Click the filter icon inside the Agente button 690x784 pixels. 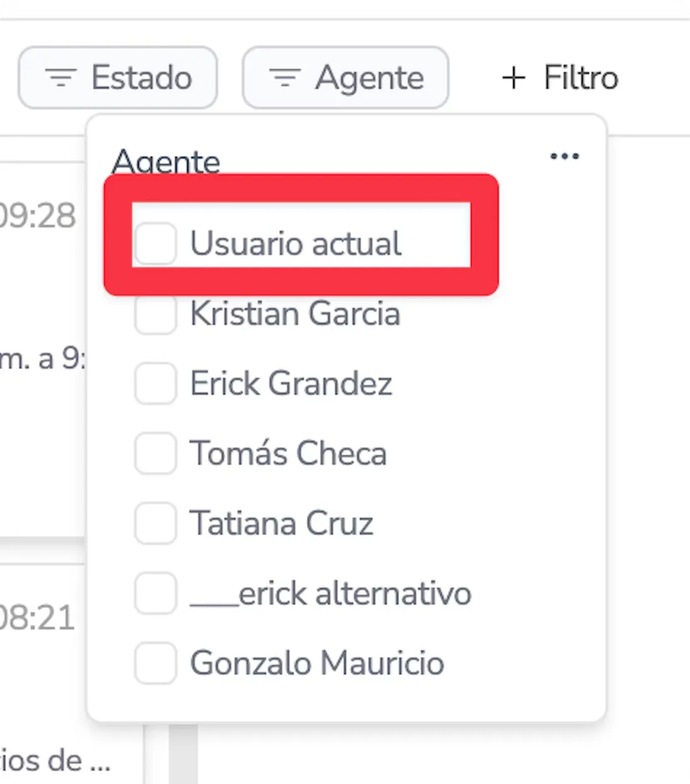(x=285, y=78)
